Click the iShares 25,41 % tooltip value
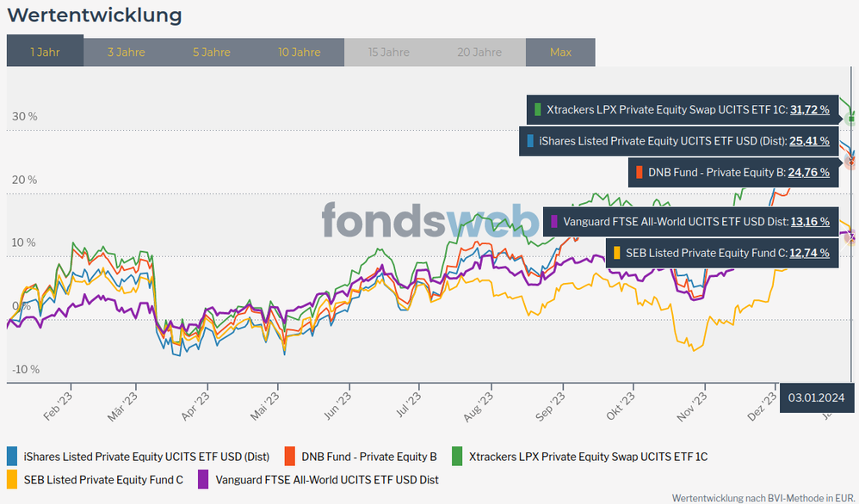The image size is (859, 504). (x=809, y=141)
